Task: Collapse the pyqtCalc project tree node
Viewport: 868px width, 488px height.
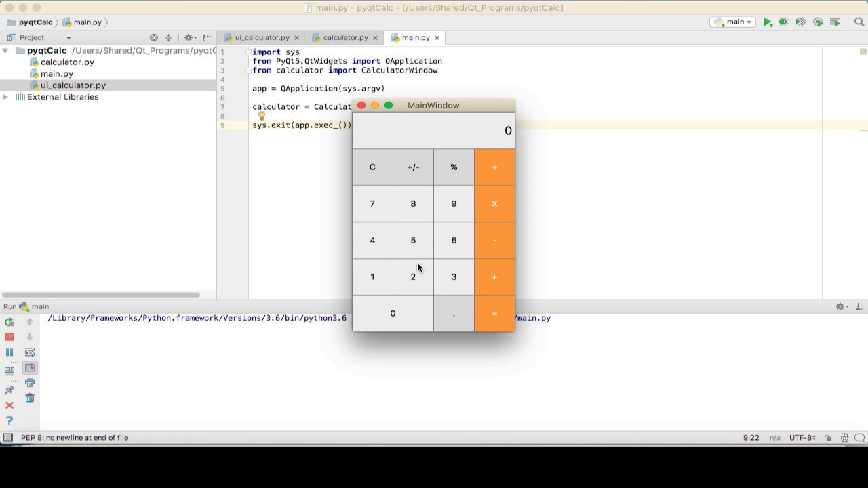Action: [5, 51]
